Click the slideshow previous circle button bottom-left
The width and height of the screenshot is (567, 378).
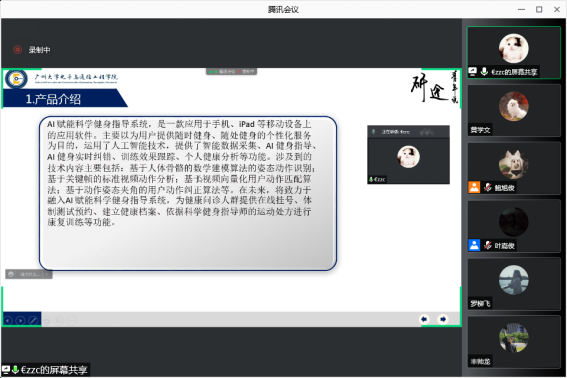8,320
